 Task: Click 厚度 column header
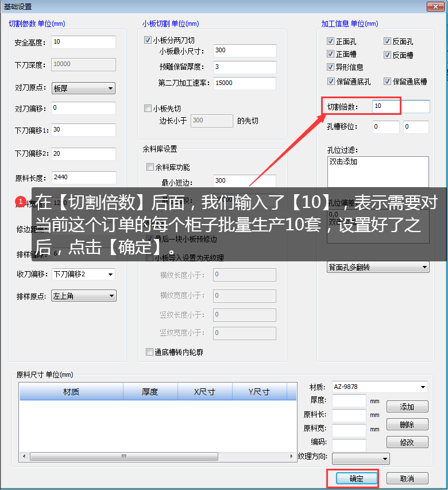[x=150, y=392]
